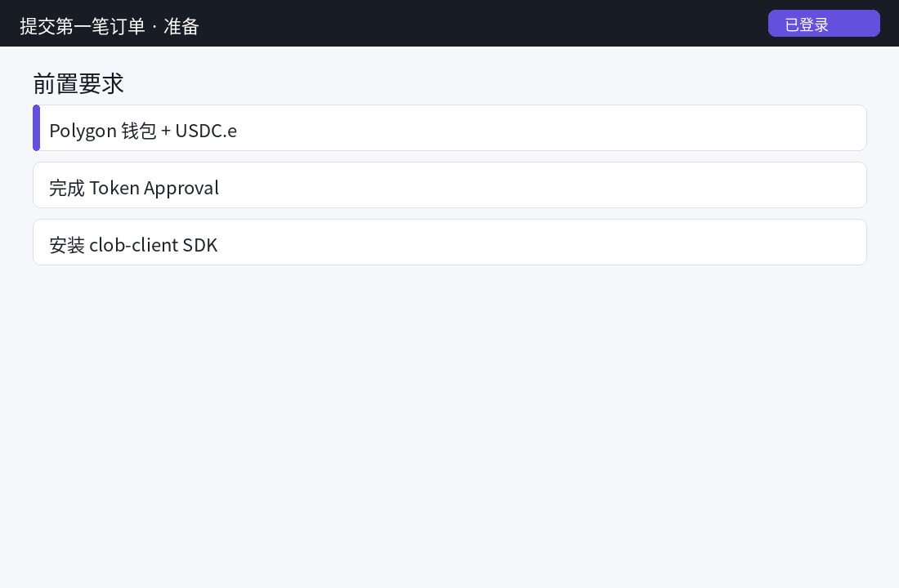Click the purple accent bar on Polygon item
Image resolution: width=899 pixels, height=588 pixels.
click(36, 127)
